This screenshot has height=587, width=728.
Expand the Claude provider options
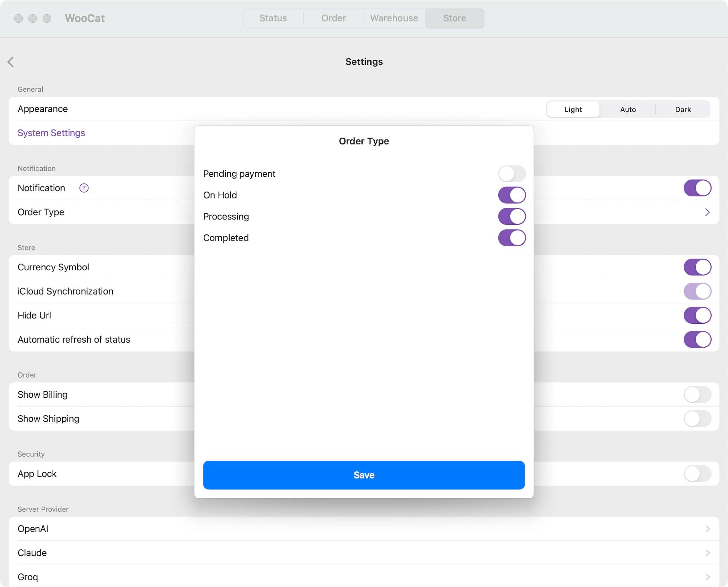point(708,553)
